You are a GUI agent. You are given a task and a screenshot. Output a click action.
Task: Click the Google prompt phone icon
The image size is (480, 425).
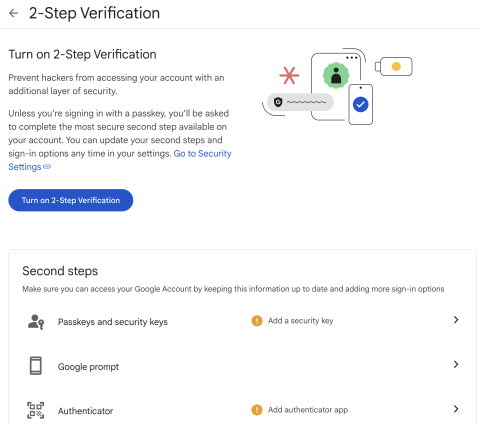[36, 366]
